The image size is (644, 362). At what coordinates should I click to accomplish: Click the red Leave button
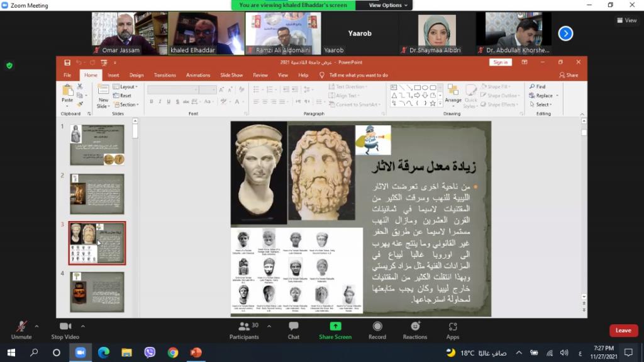[623, 331]
